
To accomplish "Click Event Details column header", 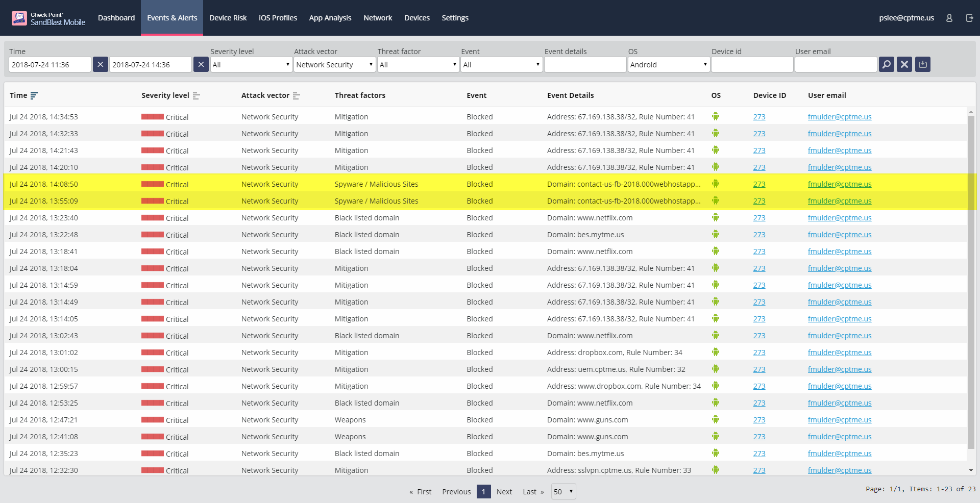I will click(570, 95).
